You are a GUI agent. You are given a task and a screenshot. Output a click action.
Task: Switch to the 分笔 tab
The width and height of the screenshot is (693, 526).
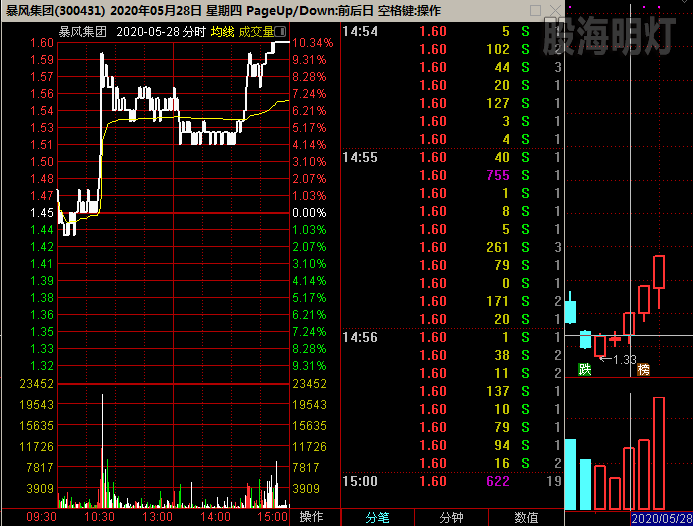377,518
